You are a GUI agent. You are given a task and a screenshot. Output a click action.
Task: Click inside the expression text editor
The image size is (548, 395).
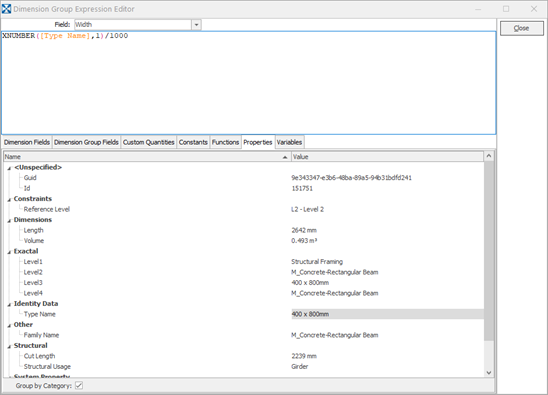(248, 83)
